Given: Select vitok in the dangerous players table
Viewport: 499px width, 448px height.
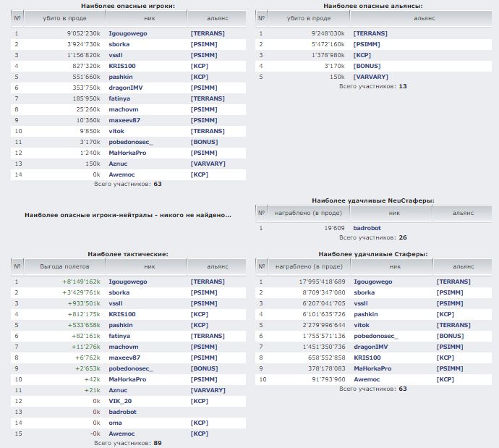Looking at the screenshot, I should click(x=116, y=131).
